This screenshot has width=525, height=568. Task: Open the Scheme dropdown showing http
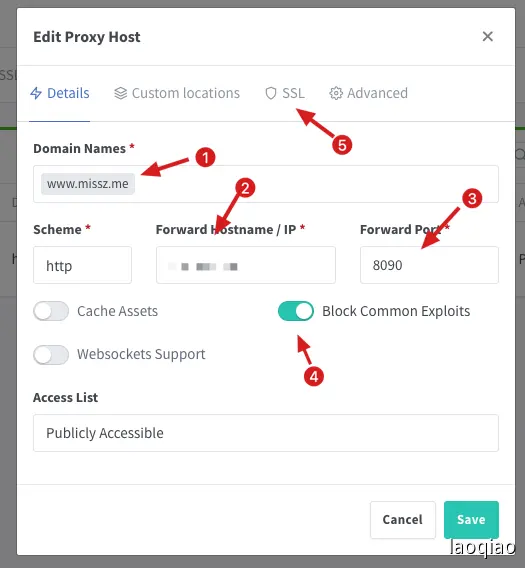(x=83, y=265)
